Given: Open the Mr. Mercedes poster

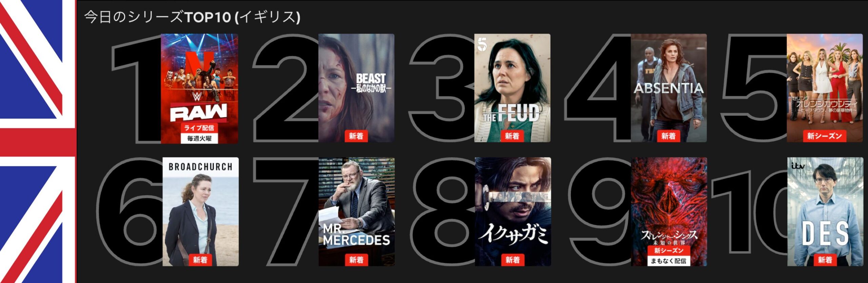Looking at the screenshot, I should pyautogui.click(x=357, y=212).
